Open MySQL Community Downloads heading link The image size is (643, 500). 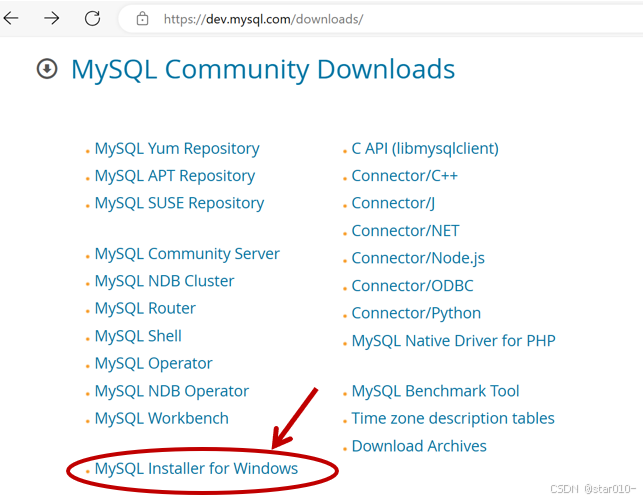(263, 69)
